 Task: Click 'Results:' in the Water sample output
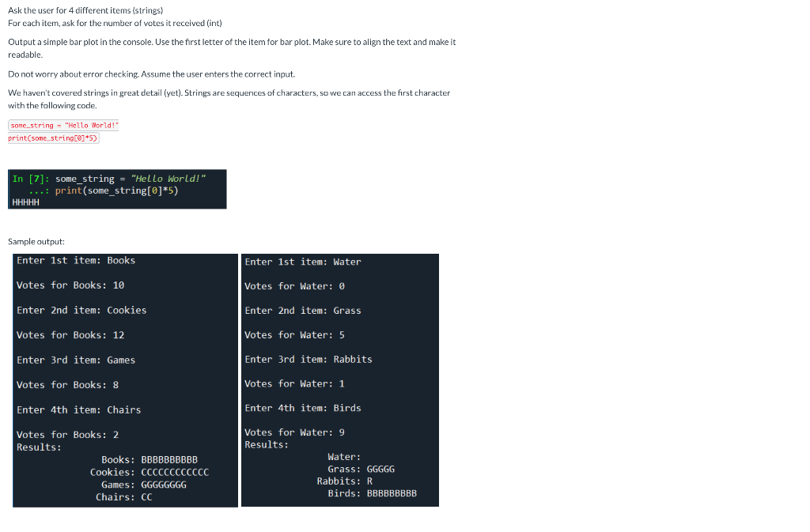(x=267, y=445)
